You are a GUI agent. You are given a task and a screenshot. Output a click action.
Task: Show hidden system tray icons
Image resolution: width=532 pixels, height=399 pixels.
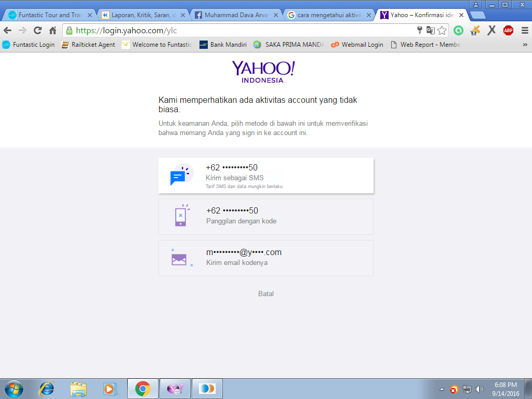point(442,389)
